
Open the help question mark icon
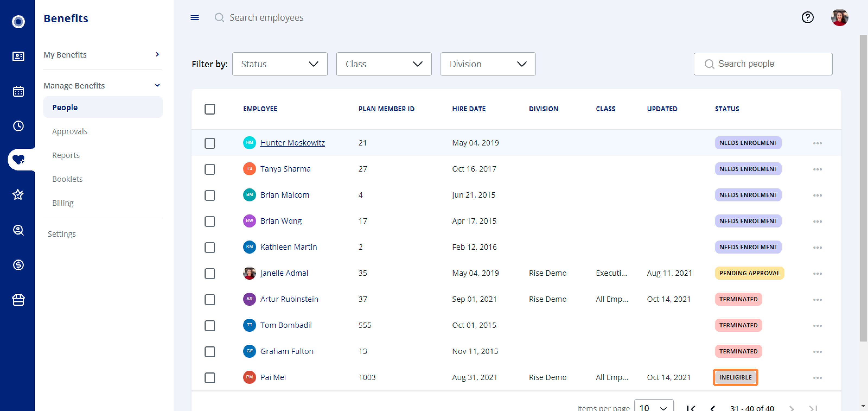point(807,17)
